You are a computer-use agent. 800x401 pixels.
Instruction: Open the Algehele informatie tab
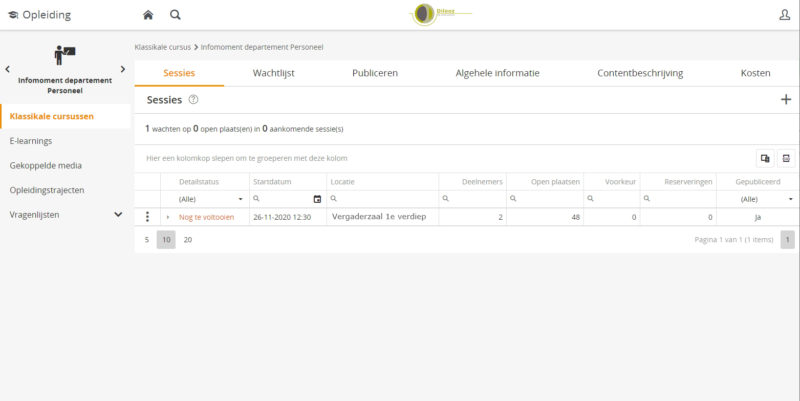coord(497,73)
